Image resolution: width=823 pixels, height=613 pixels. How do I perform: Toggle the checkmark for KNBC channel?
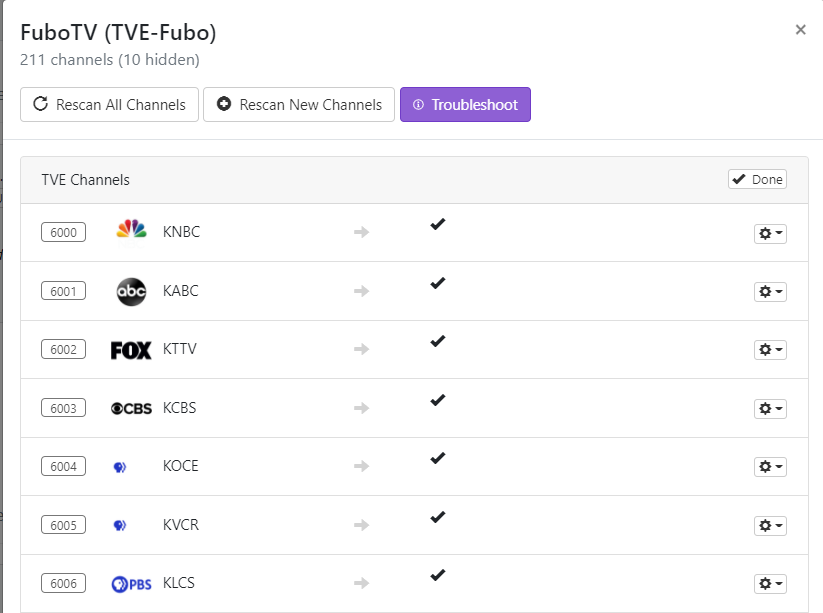437,224
